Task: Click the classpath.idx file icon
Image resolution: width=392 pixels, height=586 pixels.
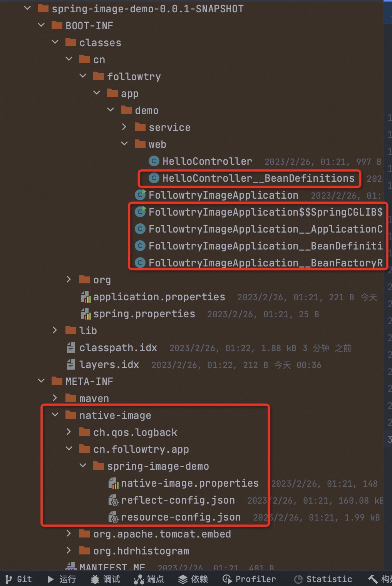Action: click(x=71, y=348)
